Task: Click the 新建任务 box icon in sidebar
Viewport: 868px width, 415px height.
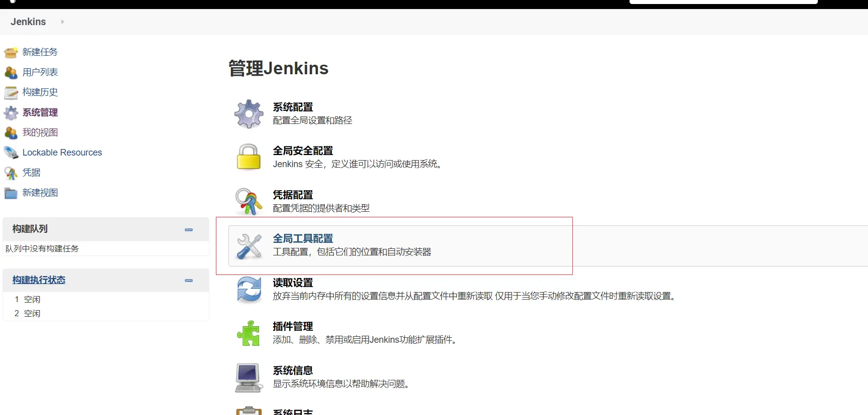Action: 11,52
